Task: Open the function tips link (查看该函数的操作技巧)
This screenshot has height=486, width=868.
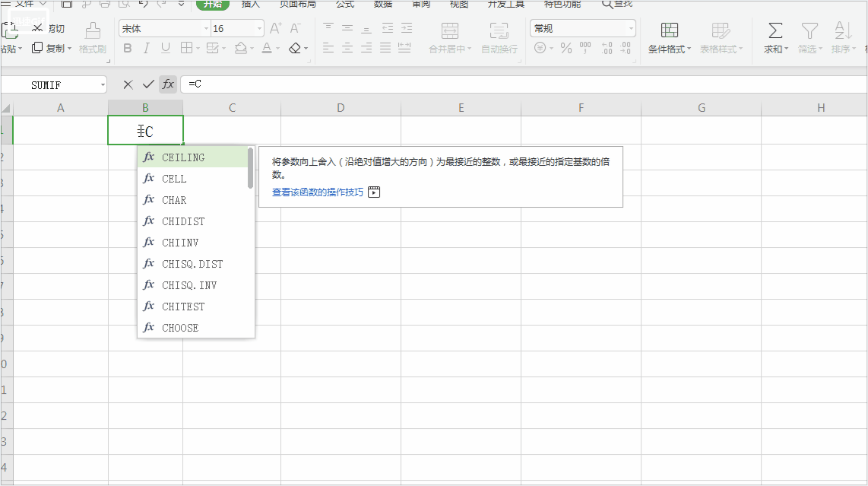Action: point(318,192)
